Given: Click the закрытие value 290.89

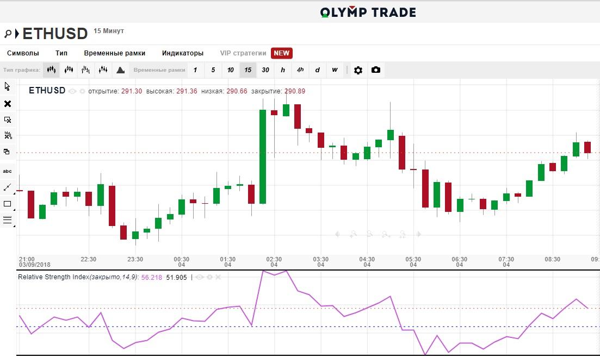Looking at the screenshot, I should [295, 91].
